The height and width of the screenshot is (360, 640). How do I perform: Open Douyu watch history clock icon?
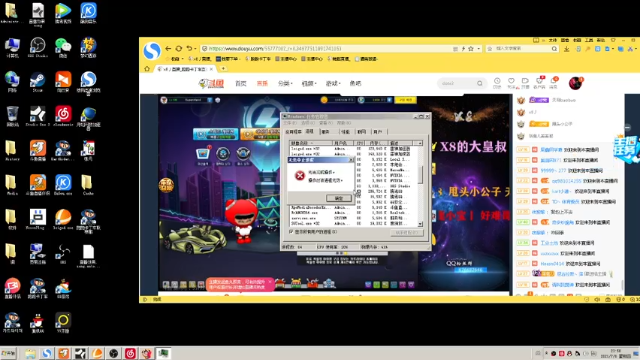point(497,83)
